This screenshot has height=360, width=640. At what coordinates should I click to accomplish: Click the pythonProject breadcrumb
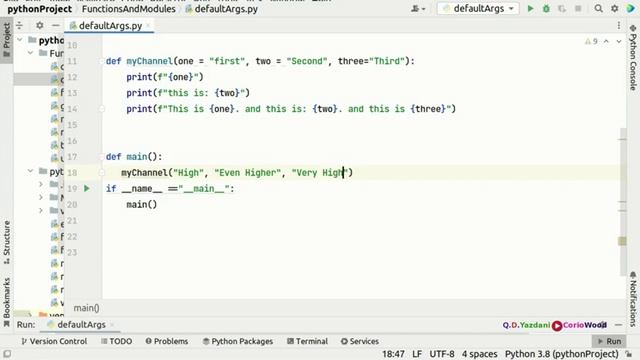[x=40, y=9]
